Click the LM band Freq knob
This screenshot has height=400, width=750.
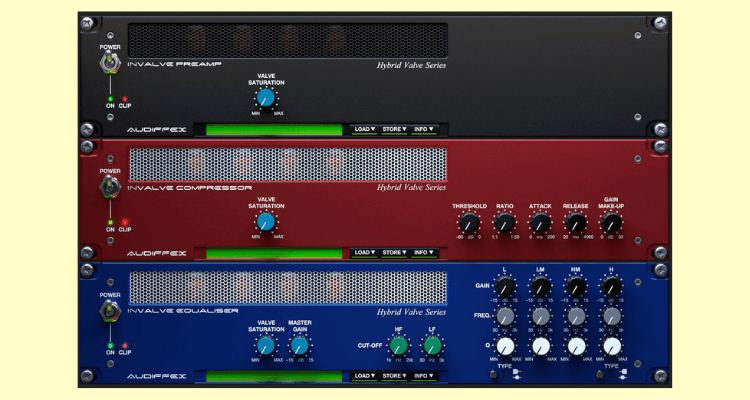tap(541, 316)
